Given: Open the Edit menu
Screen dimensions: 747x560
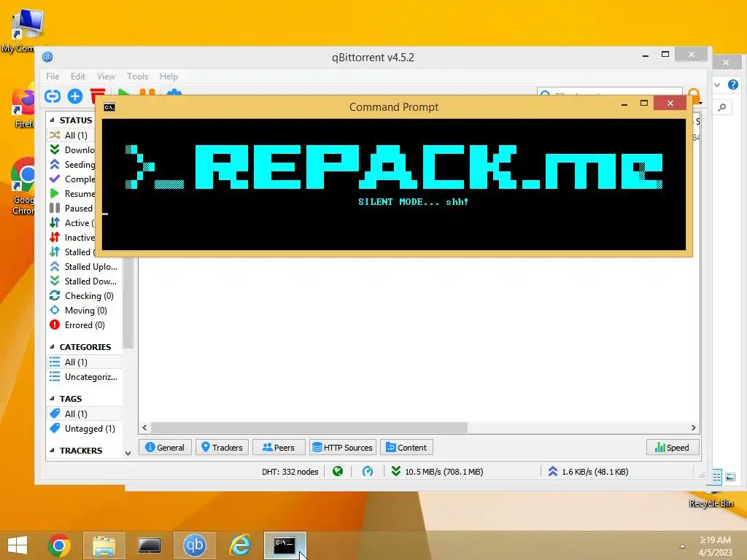Looking at the screenshot, I should tap(77, 76).
